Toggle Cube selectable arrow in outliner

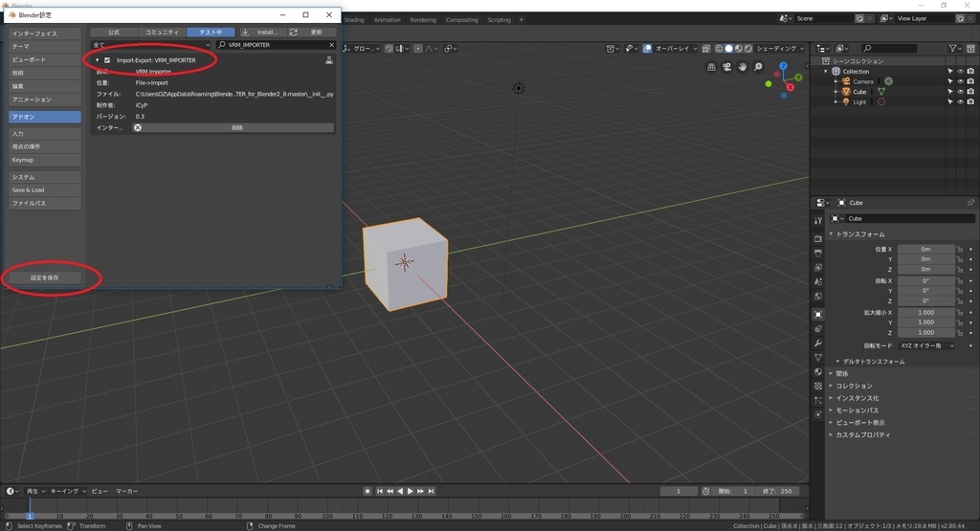[x=950, y=92]
